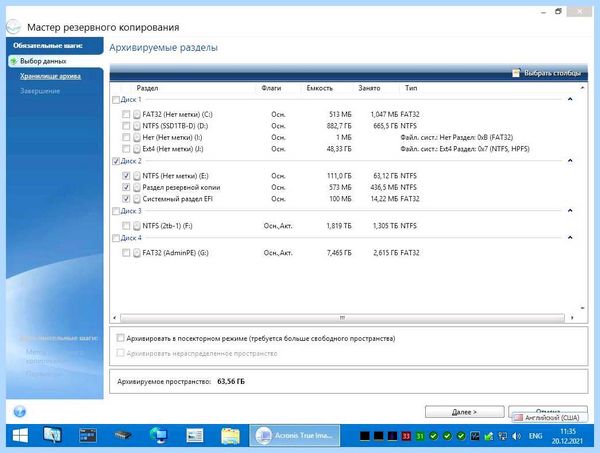Check the FAT32 (AdminPE) (G:) checkbox
600x453 pixels.
point(126,253)
